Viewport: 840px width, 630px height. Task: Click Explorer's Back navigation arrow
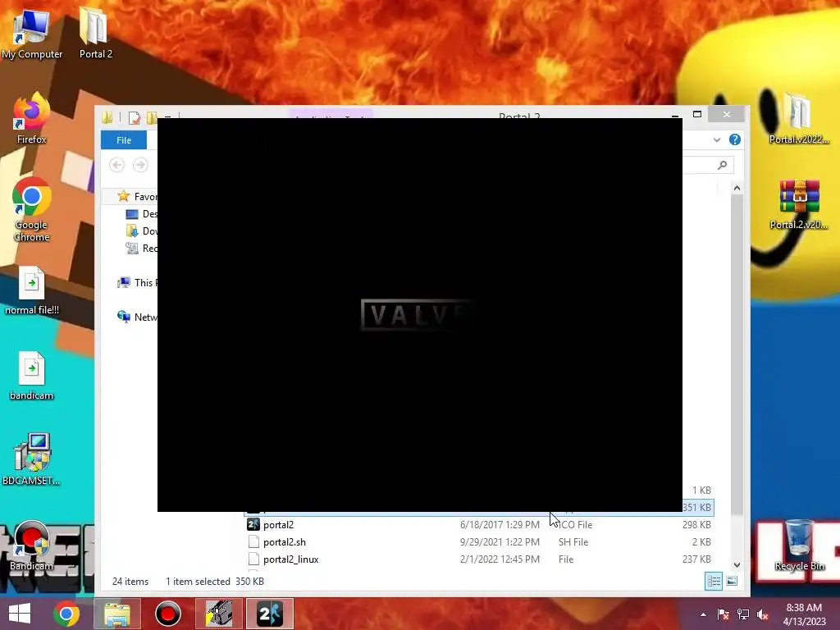click(116, 165)
